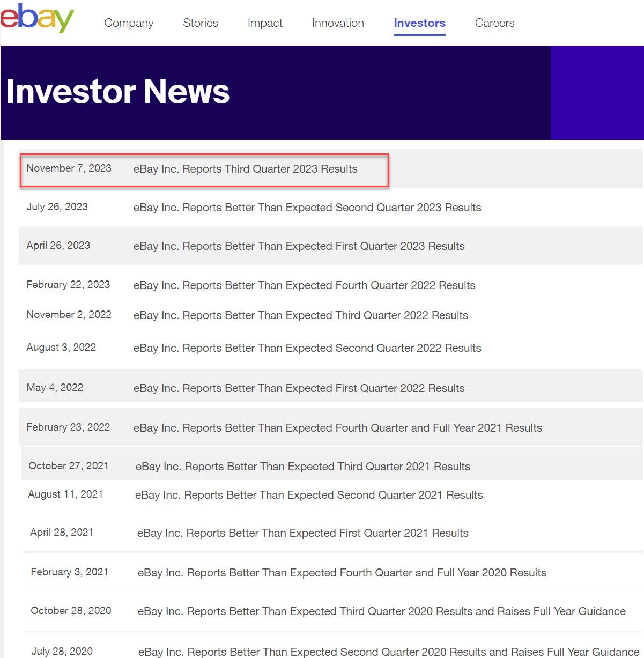Open First Quarter 2021 Results release
The image size is (644, 658).
click(303, 533)
